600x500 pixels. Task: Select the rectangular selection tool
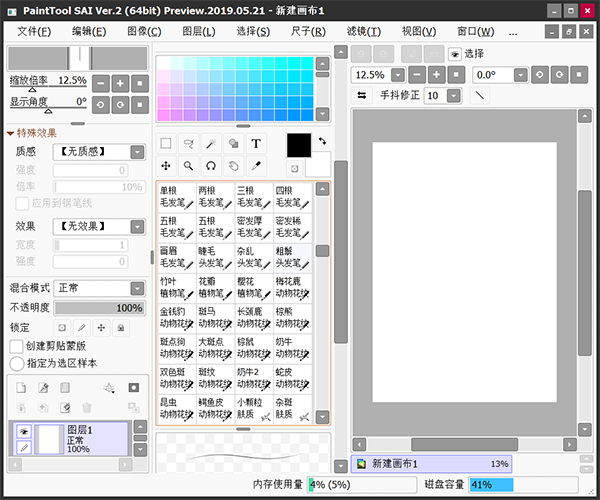166,144
